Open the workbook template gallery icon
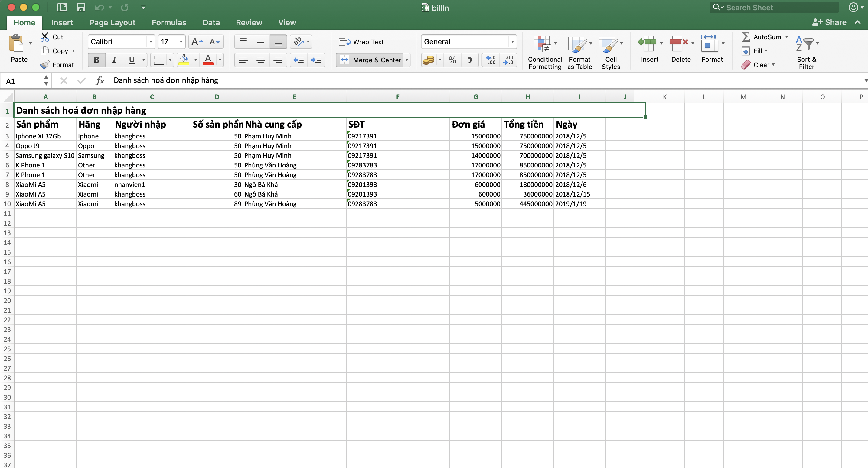Screen dimensions: 868x468 pos(62,7)
